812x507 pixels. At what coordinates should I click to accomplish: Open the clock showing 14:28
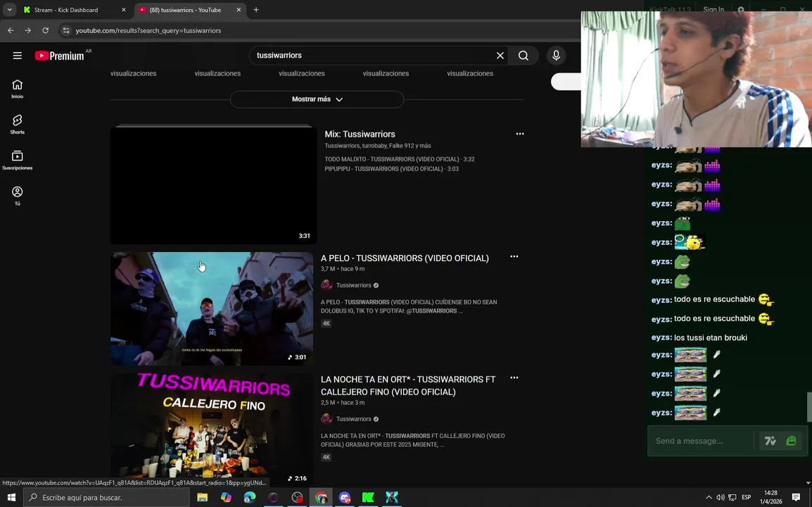[770, 497]
